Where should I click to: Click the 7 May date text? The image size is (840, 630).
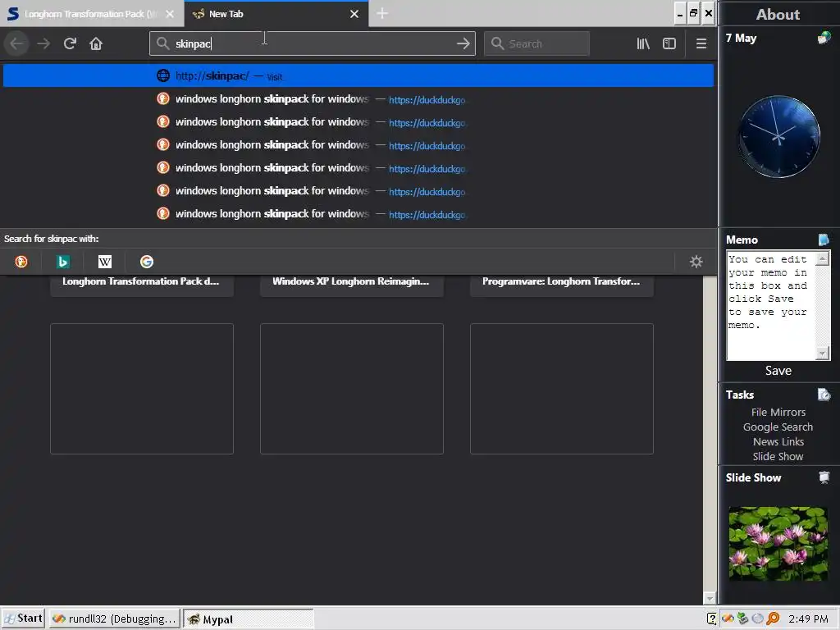[741, 38]
